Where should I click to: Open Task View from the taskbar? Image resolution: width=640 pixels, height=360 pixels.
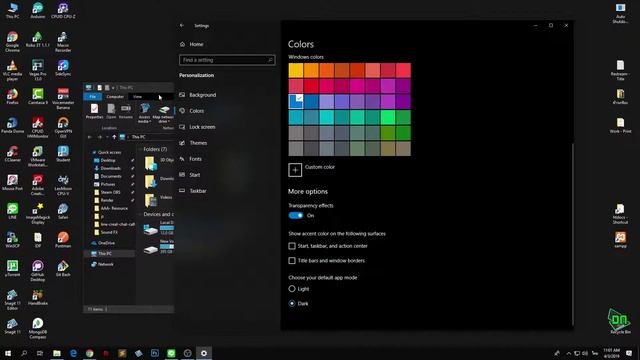(40, 353)
